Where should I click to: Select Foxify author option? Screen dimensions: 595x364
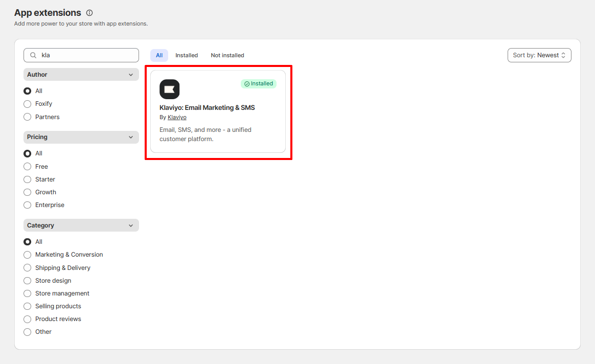[27, 104]
